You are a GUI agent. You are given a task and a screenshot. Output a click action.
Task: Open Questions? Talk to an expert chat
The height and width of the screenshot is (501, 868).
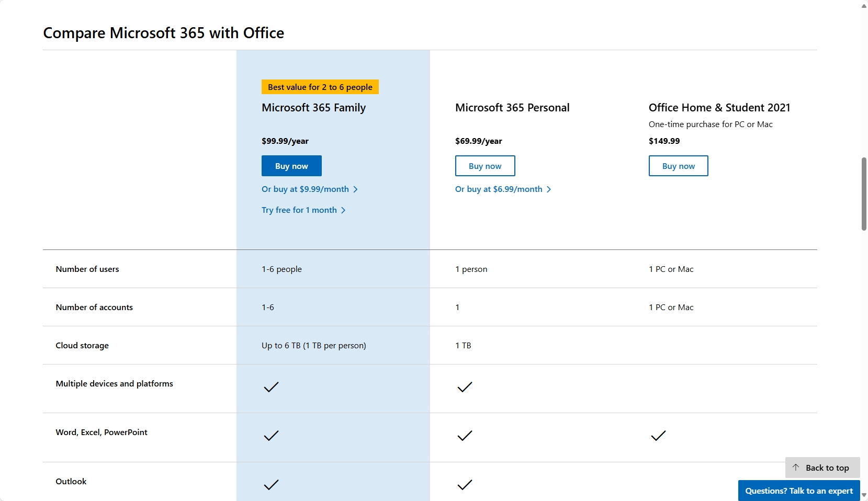tap(799, 491)
